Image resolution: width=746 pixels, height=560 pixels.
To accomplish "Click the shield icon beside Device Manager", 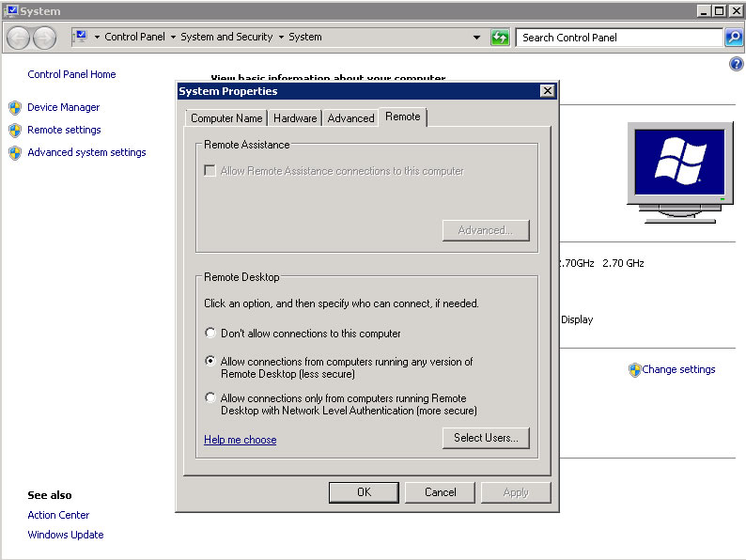I will click(x=15, y=107).
